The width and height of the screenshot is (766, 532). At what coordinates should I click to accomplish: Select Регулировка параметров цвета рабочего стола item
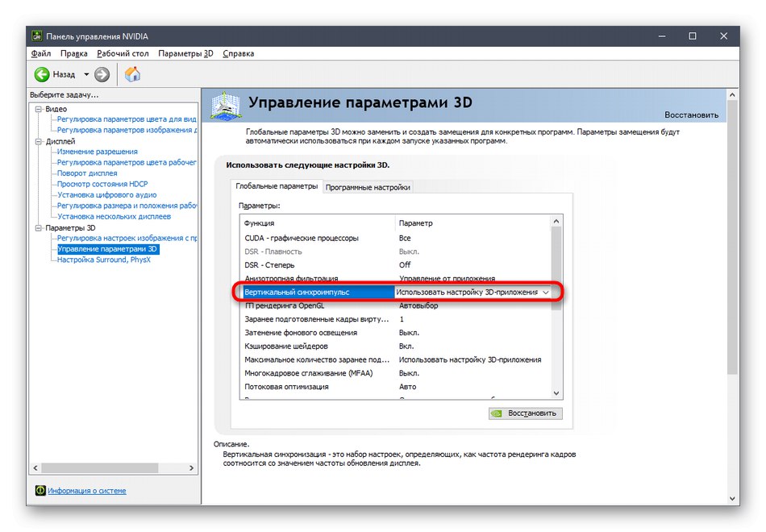point(127,163)
